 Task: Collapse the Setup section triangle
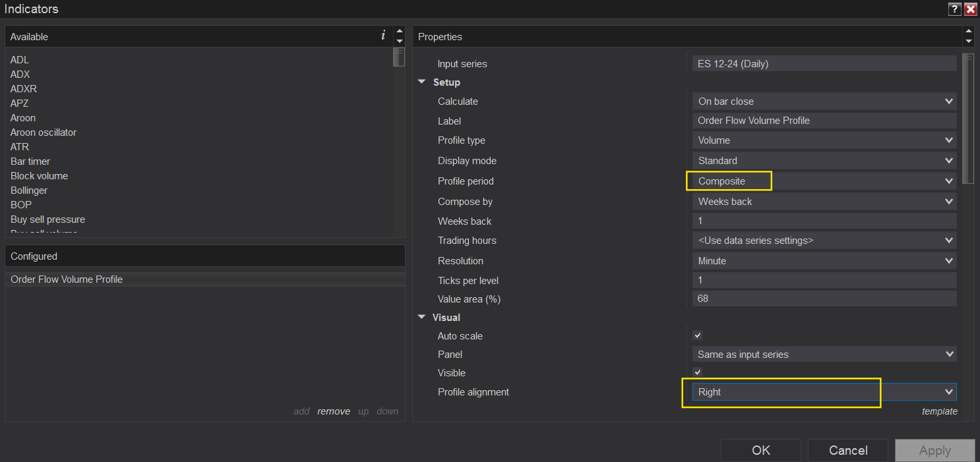click(x=422, y=82)
